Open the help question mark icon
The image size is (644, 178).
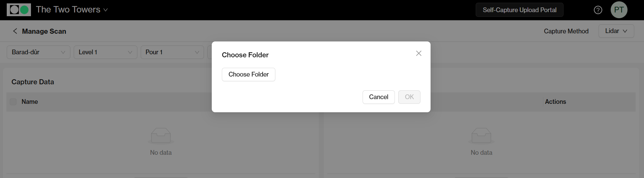(598, 10)
